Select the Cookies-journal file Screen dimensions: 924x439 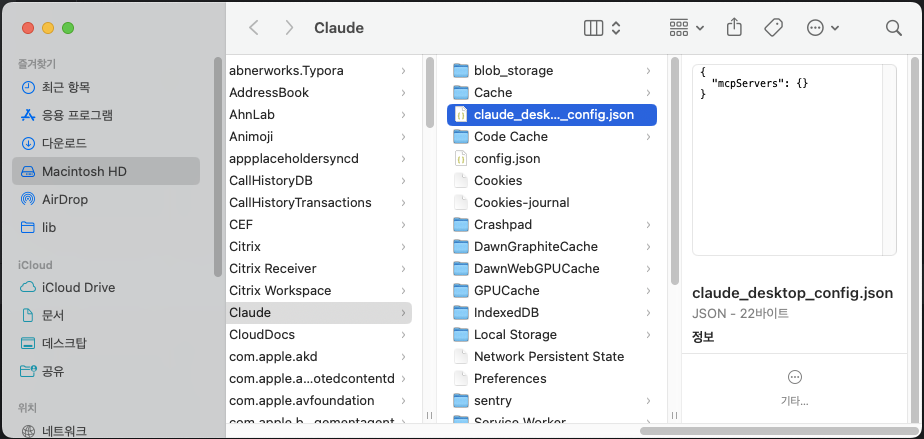click(552, 203)
